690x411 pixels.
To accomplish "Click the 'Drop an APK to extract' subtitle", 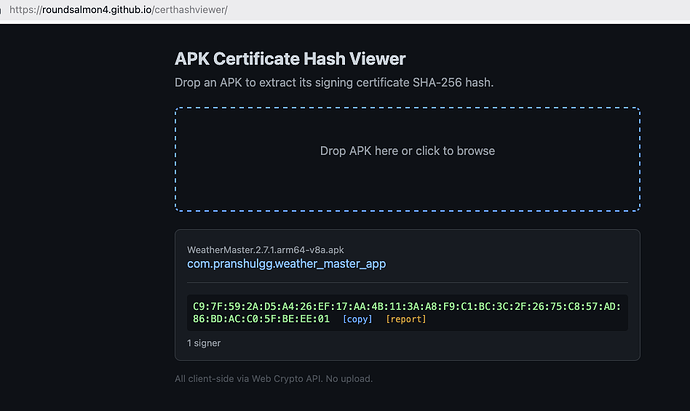I will click(x=334, y=83).
